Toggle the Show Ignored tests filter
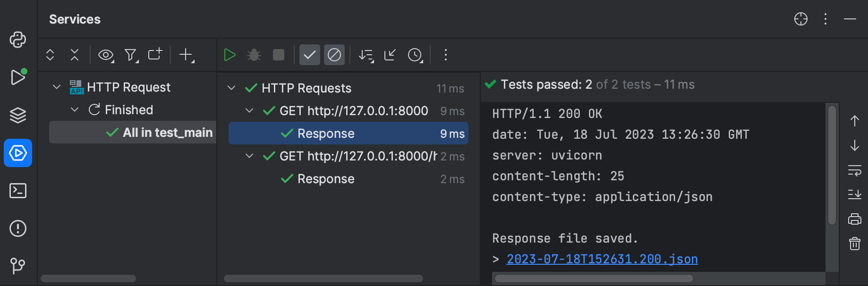 [x=334, y=55]
